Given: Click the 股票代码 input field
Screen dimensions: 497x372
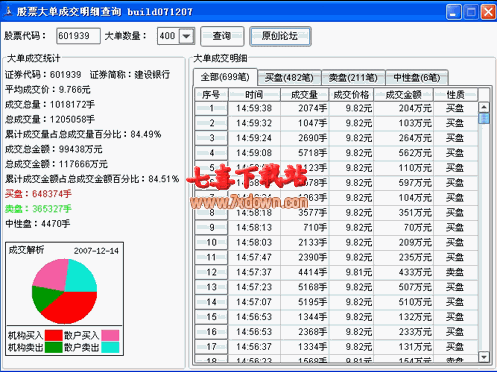Looking at the screenshot, I should click(x=78, y=36).
